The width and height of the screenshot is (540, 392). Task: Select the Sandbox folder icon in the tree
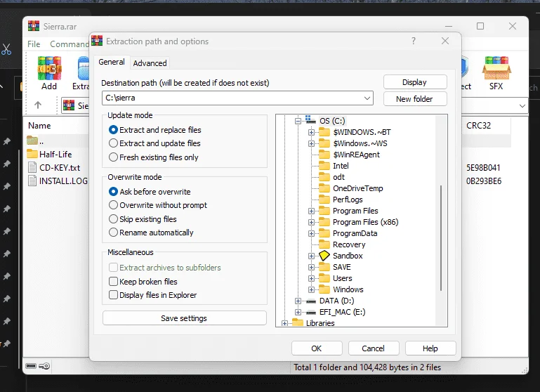coord(324,256)
